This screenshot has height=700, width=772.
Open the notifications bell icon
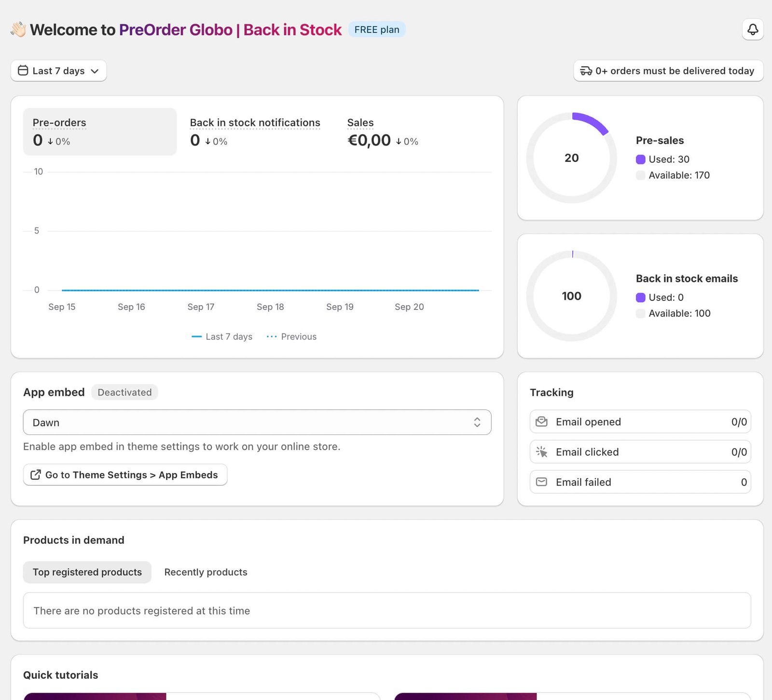[753, 29]
